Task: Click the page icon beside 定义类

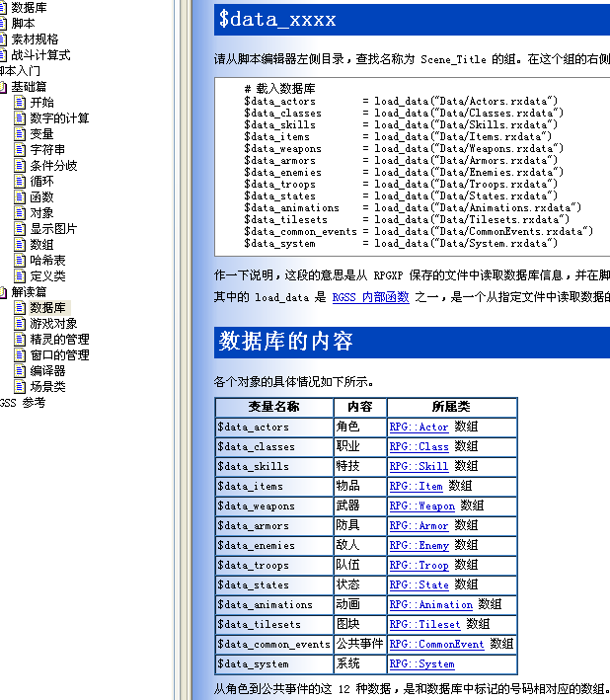Action: (x=20, y=275)
